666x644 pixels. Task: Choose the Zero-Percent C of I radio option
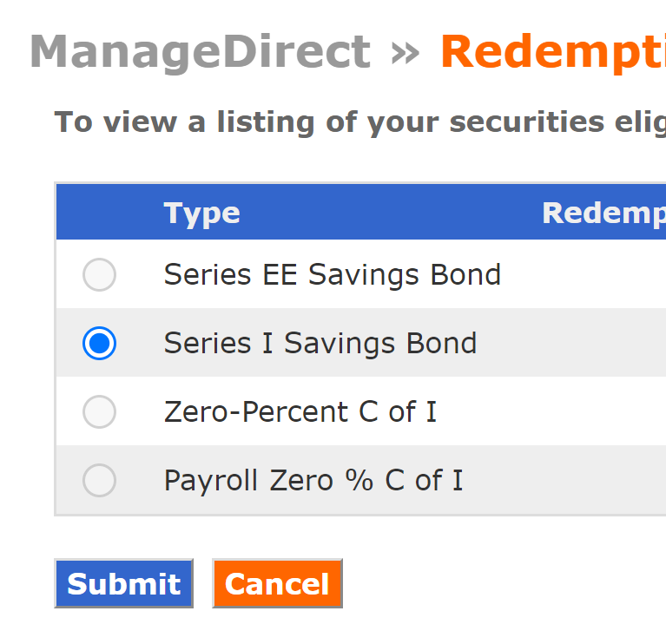click(99, 411)
